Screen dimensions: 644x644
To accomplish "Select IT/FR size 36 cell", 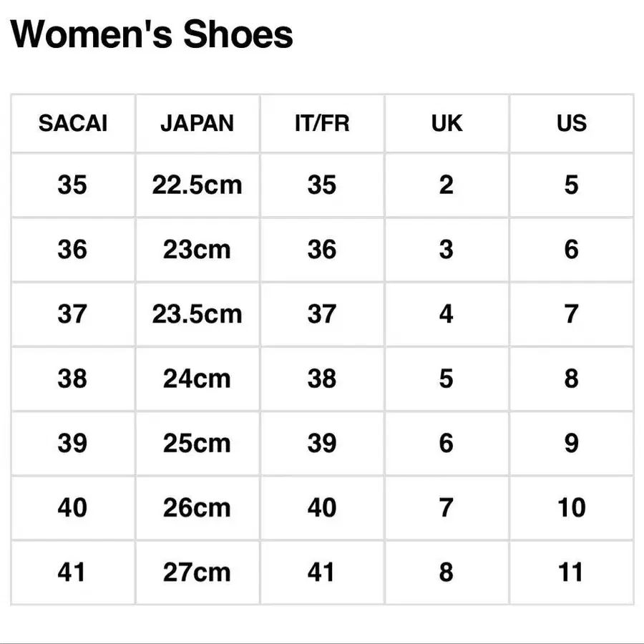I will [322, 250].
